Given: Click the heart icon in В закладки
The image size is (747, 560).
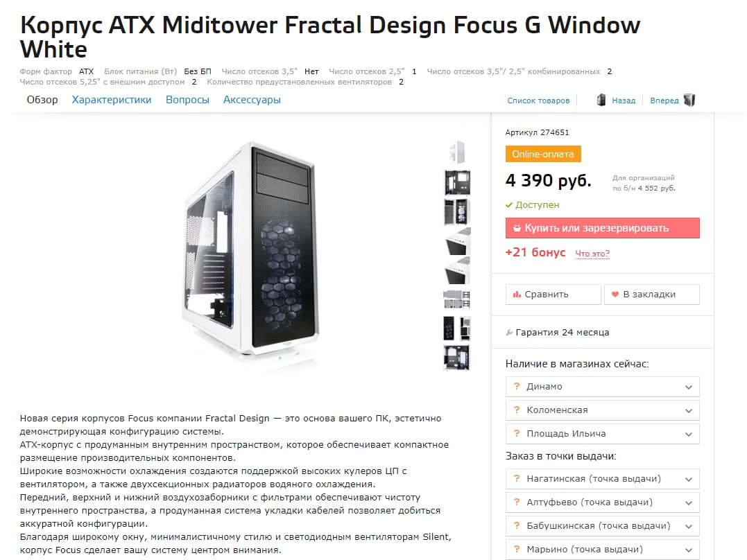Looking at the screenshot, I should pyautogui.click(x=615, y=295).
